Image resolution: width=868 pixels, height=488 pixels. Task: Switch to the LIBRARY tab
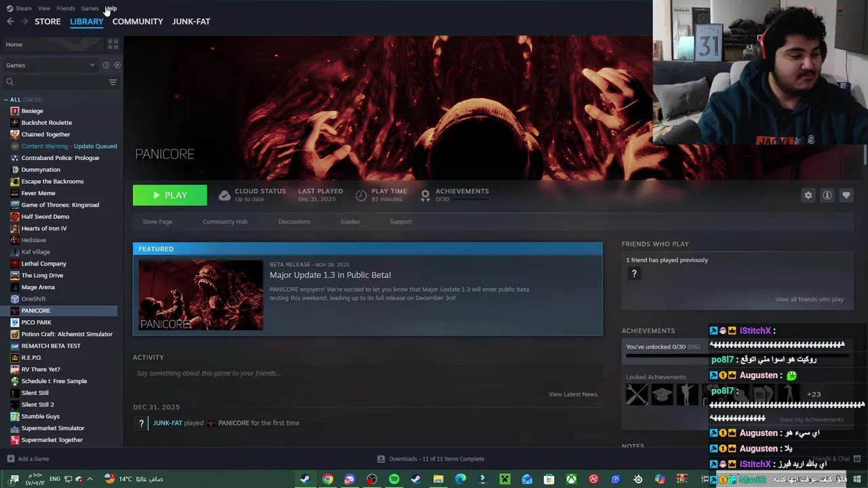click(x=86, y=22)
